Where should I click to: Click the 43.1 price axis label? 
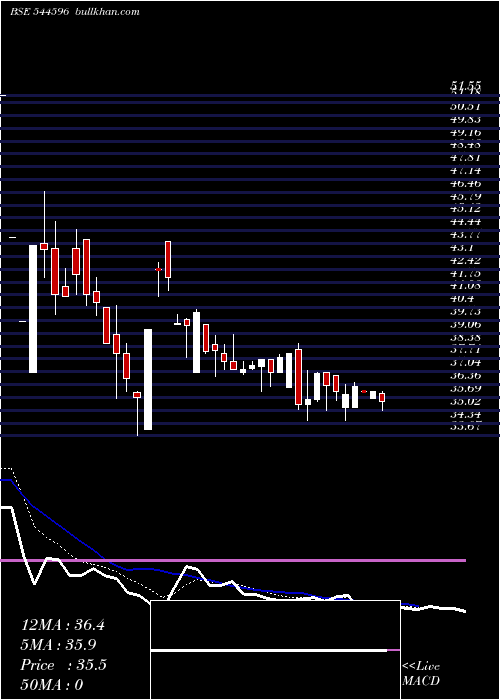pos(462,248)
